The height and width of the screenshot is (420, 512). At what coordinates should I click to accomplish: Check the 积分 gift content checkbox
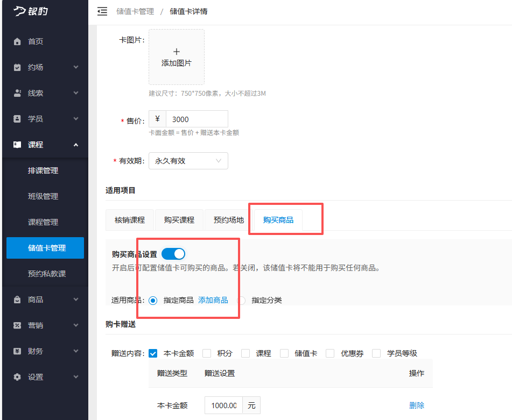coord(207,353)
